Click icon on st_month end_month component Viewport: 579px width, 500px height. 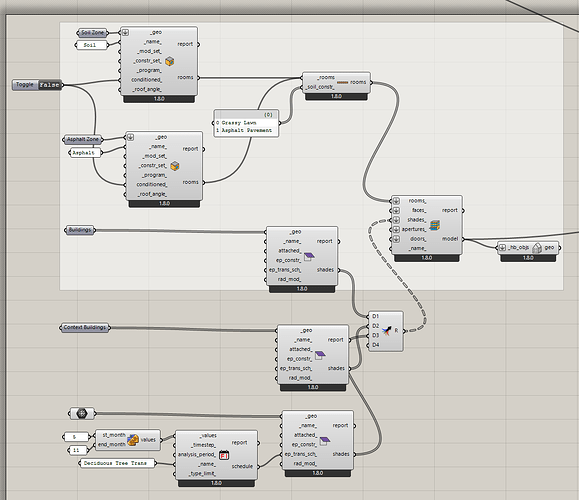pos(133,439)
